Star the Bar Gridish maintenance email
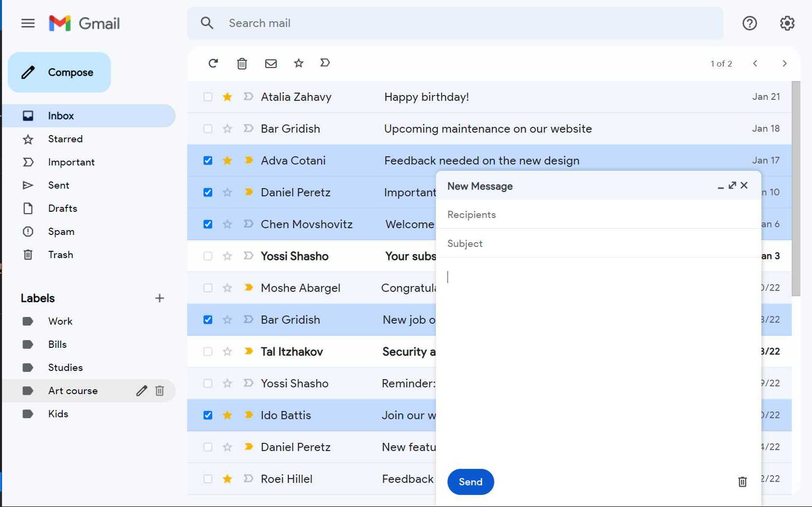 [x=227, y=129]
